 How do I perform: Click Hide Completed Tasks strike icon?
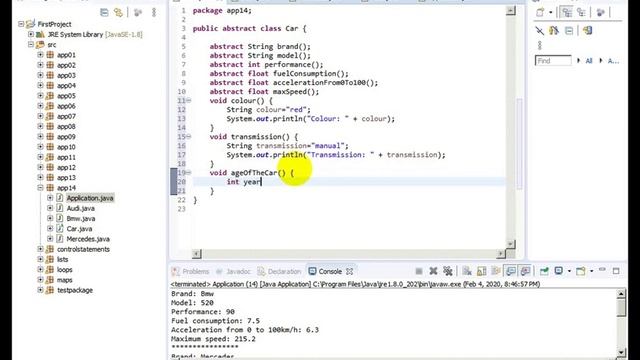click(540, 31)
